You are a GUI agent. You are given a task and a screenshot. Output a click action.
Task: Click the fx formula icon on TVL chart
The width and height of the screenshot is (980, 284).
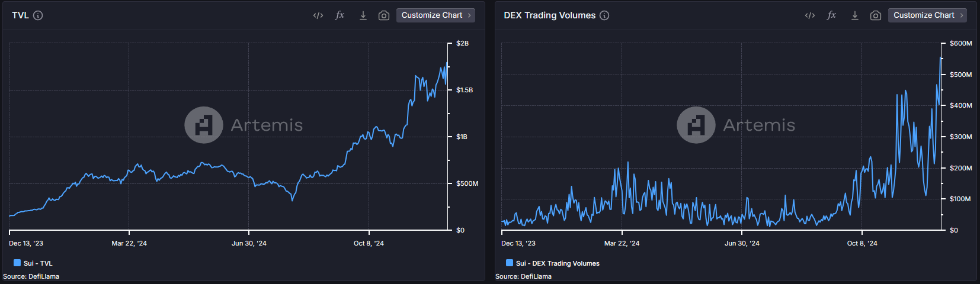click(340, 15)
